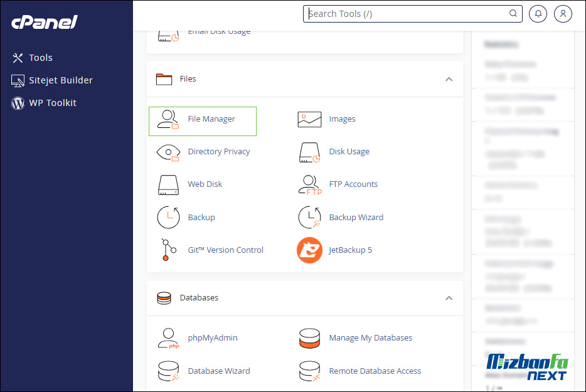This screenshot has width=586, height=392.
Task: Open the Web Disk icon
Action: pyautogui.click(x=168, y=185)
